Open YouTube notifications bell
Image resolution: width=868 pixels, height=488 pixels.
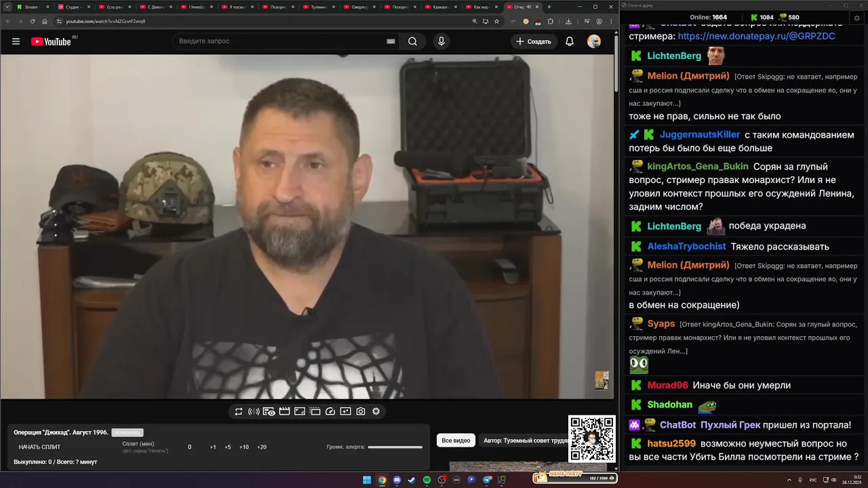pyautogui.click(x=570, y=41)
